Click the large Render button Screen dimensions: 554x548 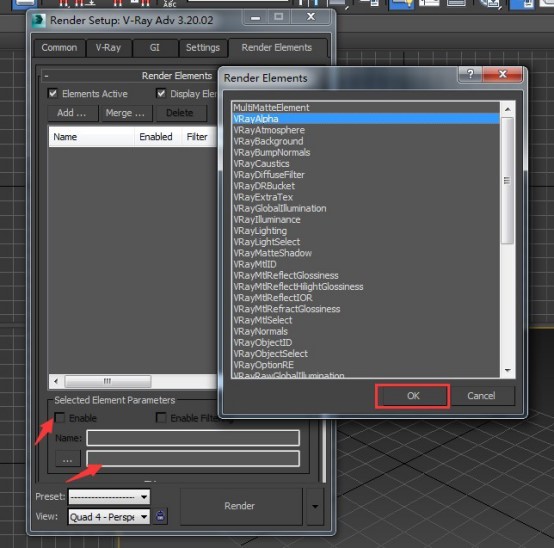pyautogui.click(x=240, y=506)
